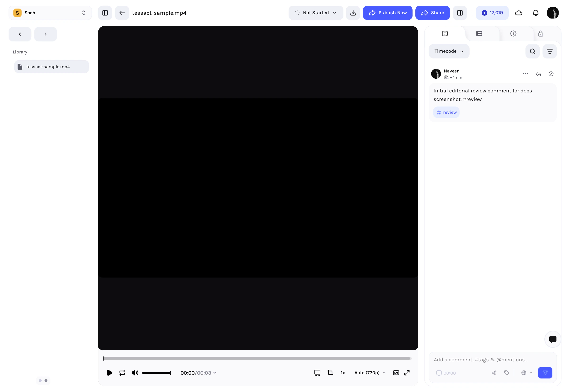Click on the video progress bar
The image size is (570, 392).
(257, 359)
